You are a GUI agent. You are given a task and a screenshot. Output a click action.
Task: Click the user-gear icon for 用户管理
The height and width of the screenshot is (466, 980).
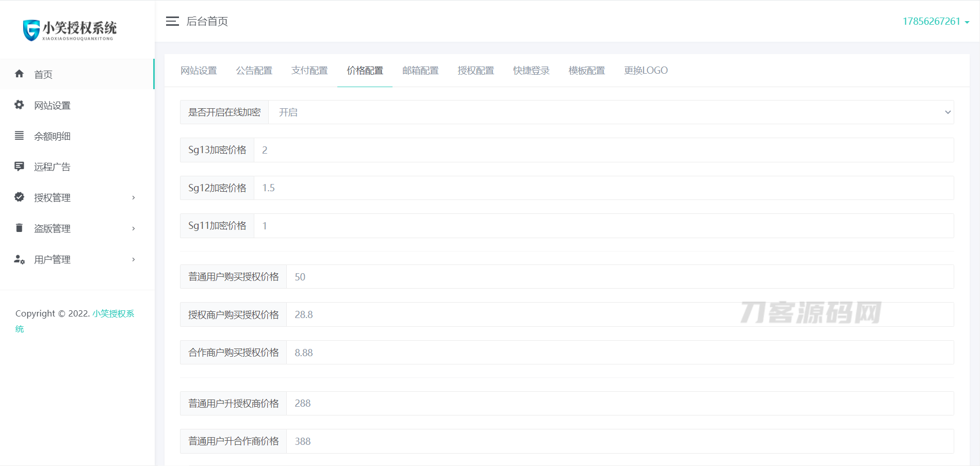(x=20, y=259)
